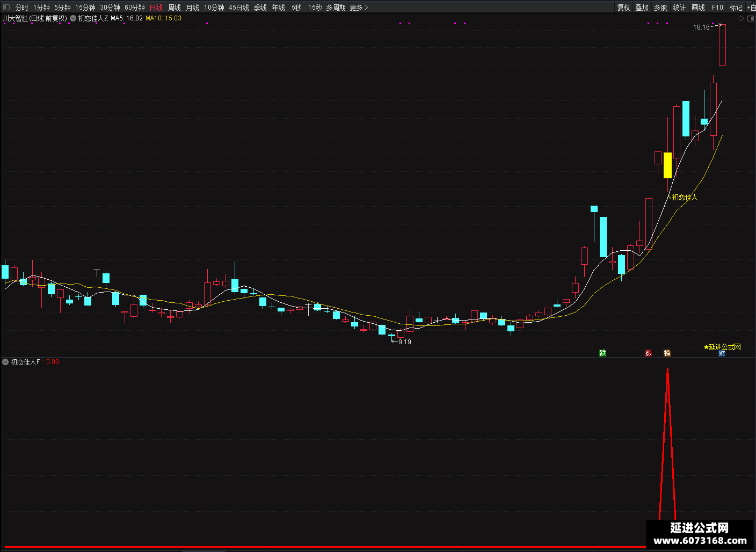Viewport: 756px width, 552px height.
Task: Click the 叠加 overlay button
Action: pyautogui.click(x=642, y=8)
